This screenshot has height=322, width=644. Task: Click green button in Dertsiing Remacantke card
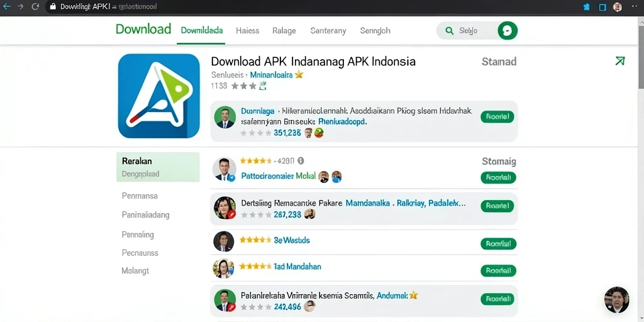(497, 206)
